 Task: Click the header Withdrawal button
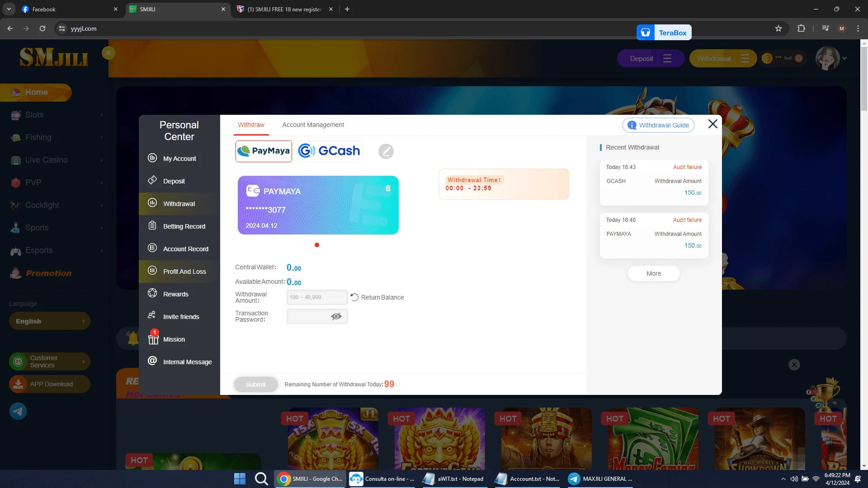point(723,58)
